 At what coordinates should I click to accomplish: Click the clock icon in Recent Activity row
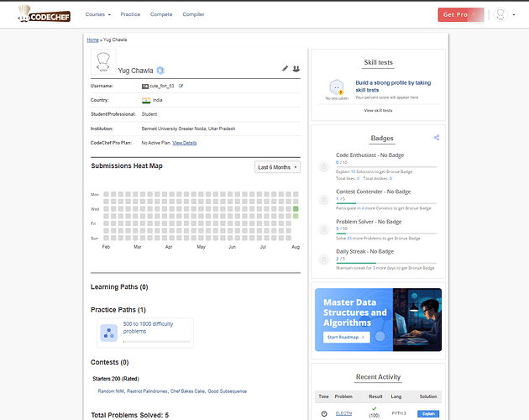(324, 413)
